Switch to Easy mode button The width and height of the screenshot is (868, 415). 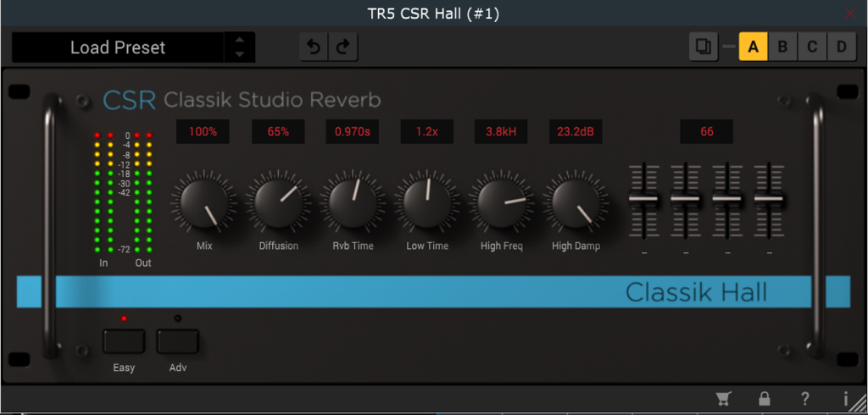[x=124, y=340]
